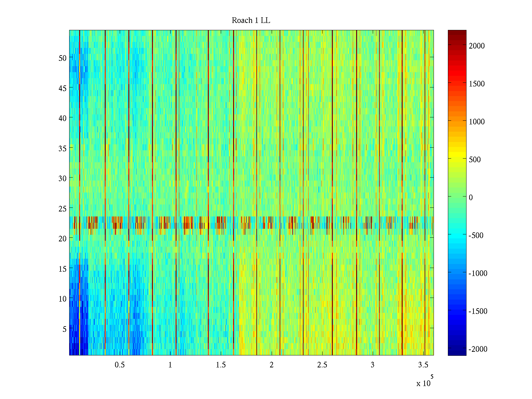The width and height of the screenshot is (532, 399).
Task: Click the x-axis tick label 3.5
Action: click(x=423, y=365)
